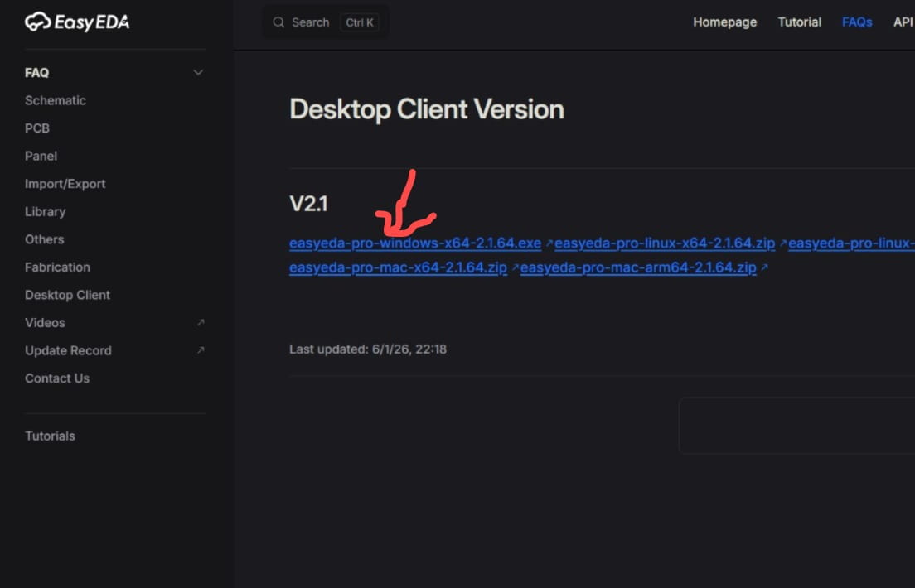Click the arrow icon after the Windows exe link
Image resolution: width=915 pixels, height=588 pixels.
[x=548, y=243]
